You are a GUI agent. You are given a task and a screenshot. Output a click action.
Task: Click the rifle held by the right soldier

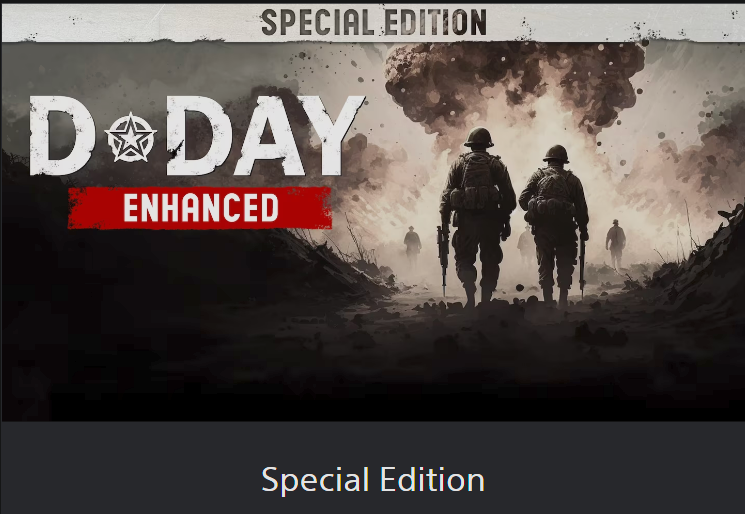pos(582,267)
